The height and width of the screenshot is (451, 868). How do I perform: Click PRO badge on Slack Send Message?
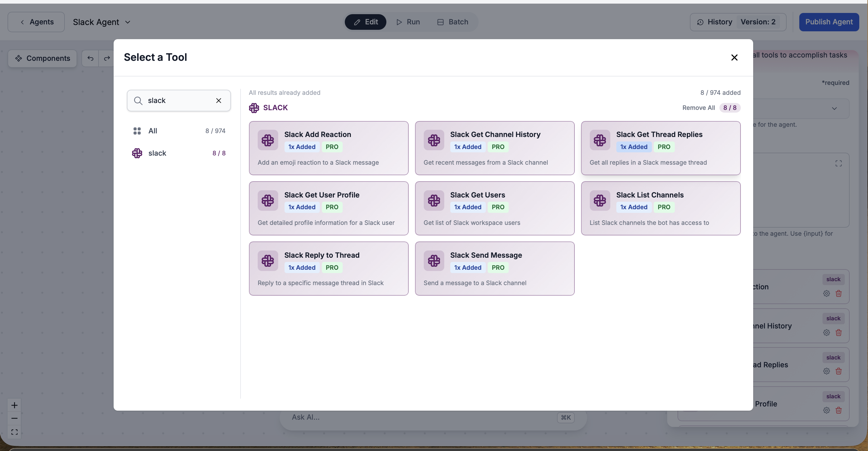click(x=498, y=268)
